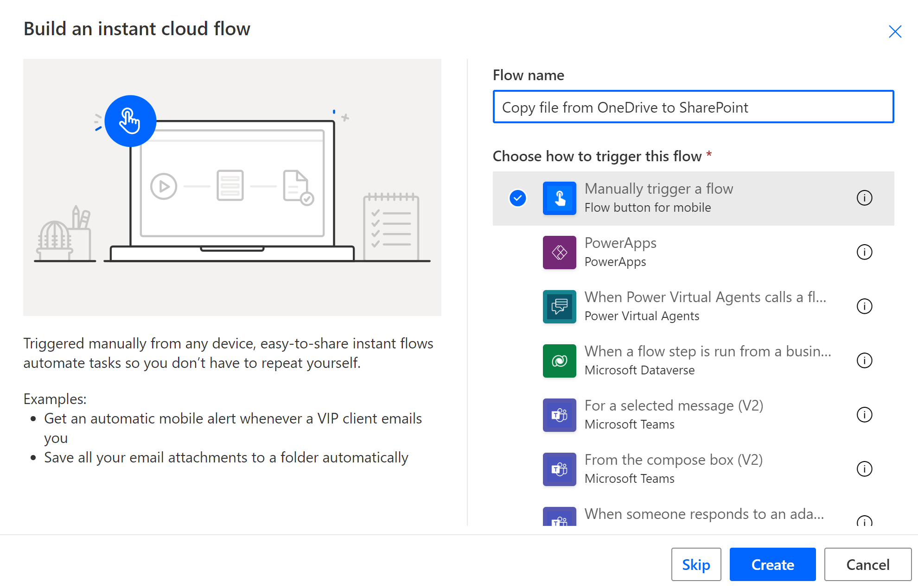Select From the compose box (V2) trigger
Viewport: 918px width, 588px height.
tap(693, 469)
